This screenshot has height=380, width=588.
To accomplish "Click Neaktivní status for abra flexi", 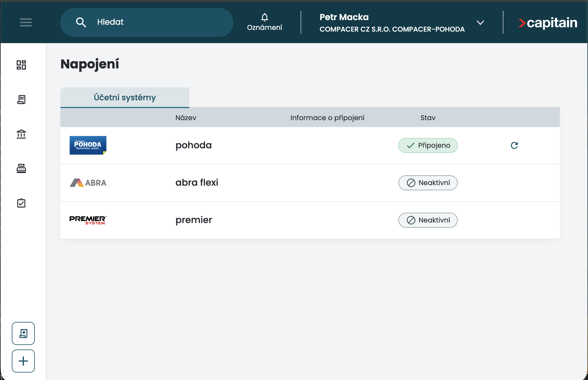I will pos(428,183).
